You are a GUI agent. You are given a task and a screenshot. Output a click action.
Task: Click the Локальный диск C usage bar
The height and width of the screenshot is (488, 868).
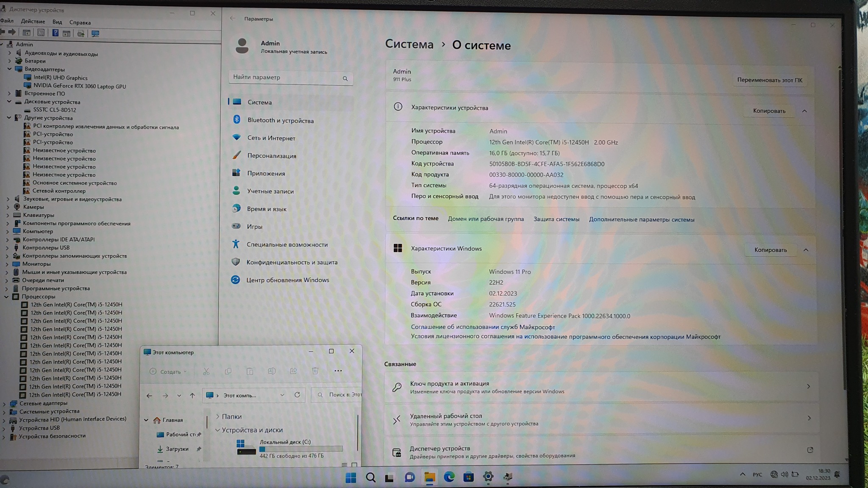301,449
